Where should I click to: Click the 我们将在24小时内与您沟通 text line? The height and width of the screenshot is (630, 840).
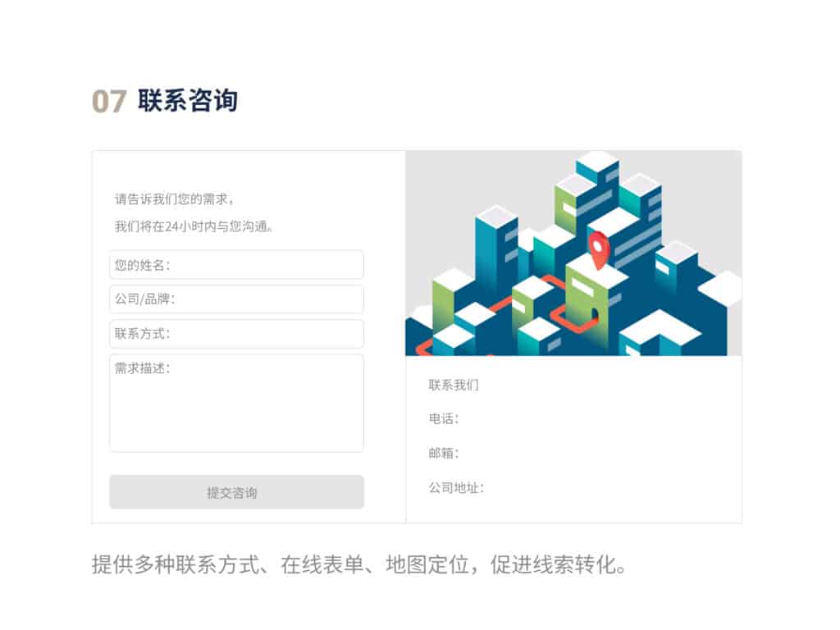click(x=194, y=226)
